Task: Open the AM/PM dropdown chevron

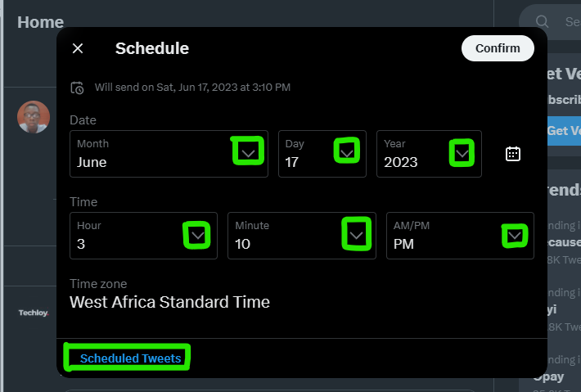Action: (515, 235)
